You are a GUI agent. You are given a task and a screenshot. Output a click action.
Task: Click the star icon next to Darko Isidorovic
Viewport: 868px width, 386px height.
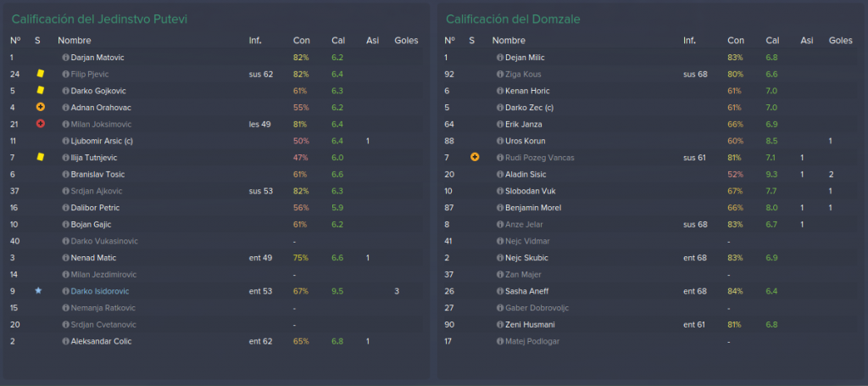[x=38, y=291]
